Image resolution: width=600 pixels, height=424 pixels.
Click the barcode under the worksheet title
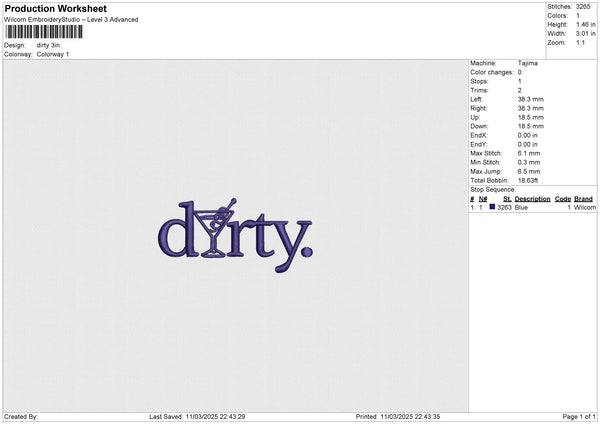43,32
